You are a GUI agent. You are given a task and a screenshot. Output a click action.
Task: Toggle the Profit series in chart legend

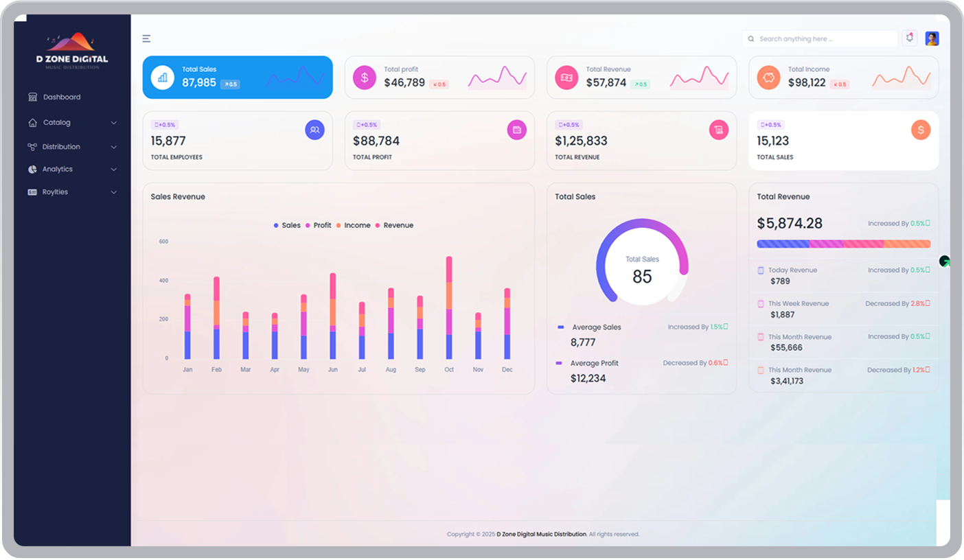[319, 225]
